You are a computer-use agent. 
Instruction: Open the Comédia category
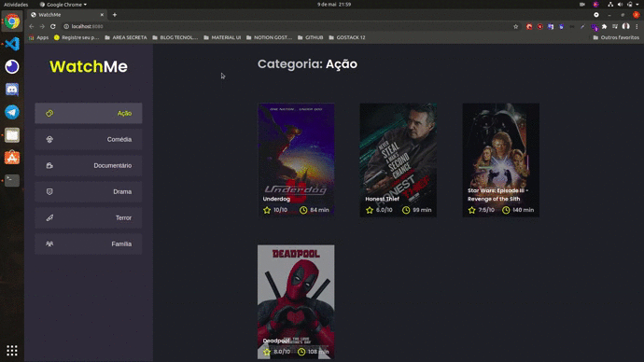pyautogui.click(x=89, y=140)
